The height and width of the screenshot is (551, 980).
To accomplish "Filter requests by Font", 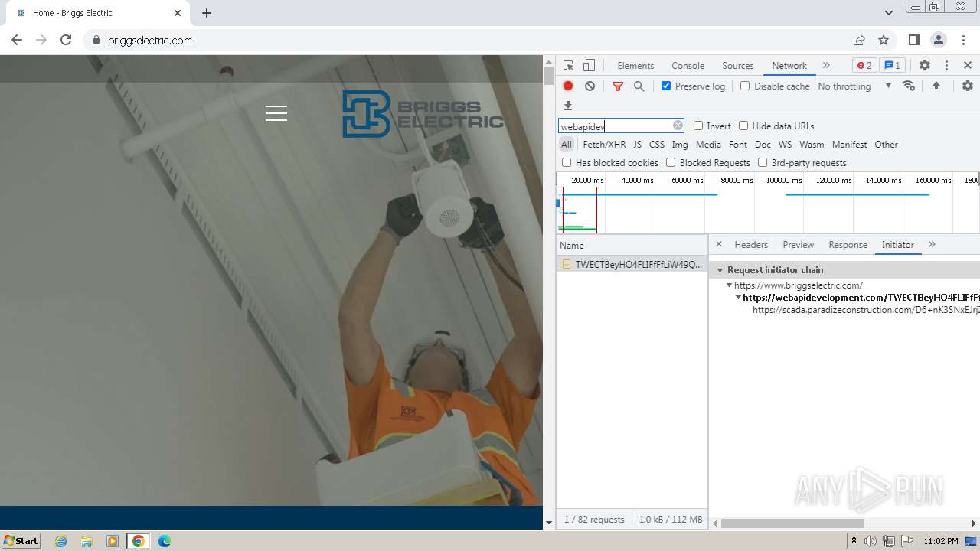I will (x=738, y=144).
